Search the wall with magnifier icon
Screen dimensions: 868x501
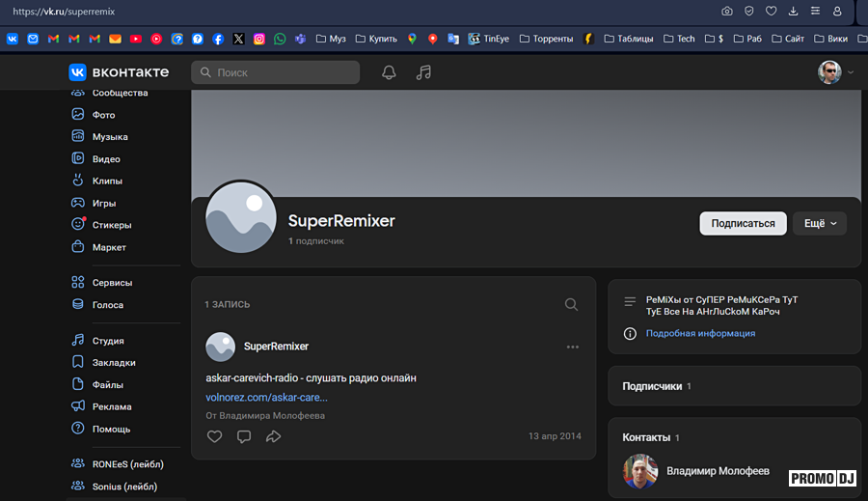pyautogui.click(x=571, y=304)
